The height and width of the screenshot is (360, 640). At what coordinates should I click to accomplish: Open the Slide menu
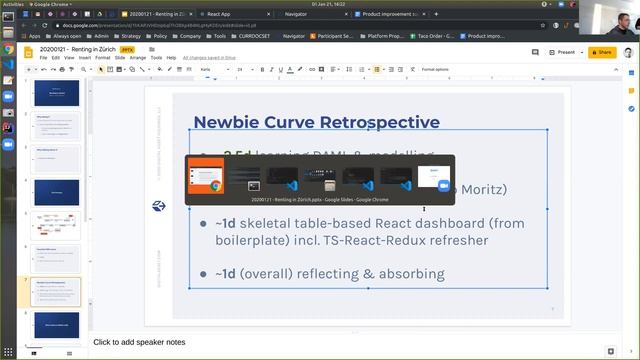pos(120,58)
